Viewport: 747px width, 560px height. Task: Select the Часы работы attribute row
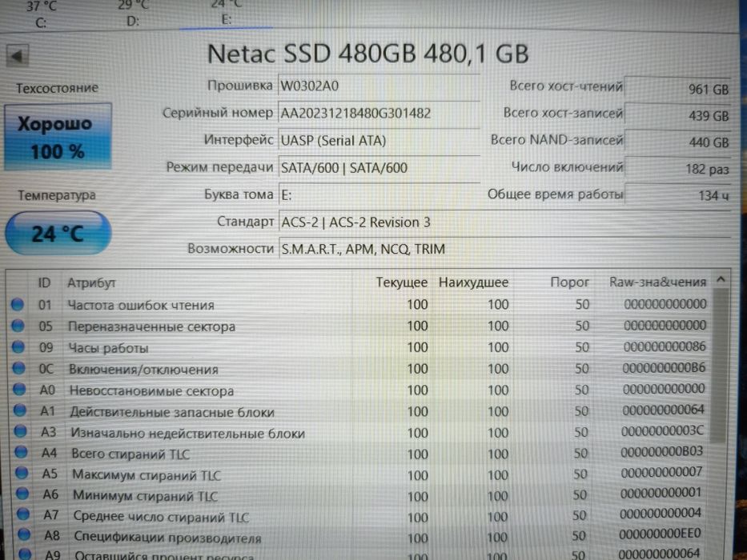tap(359, 347)
